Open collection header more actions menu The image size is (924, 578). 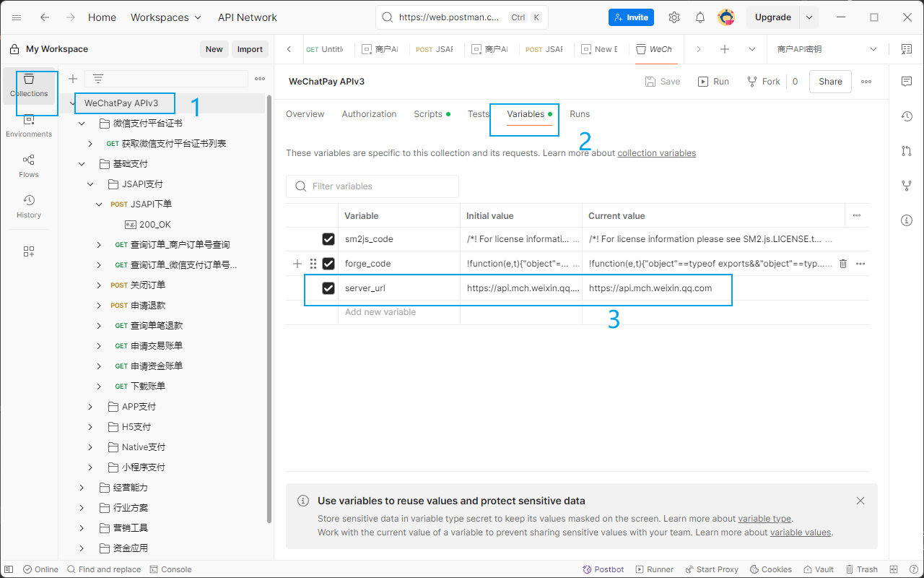pos(866,82)
